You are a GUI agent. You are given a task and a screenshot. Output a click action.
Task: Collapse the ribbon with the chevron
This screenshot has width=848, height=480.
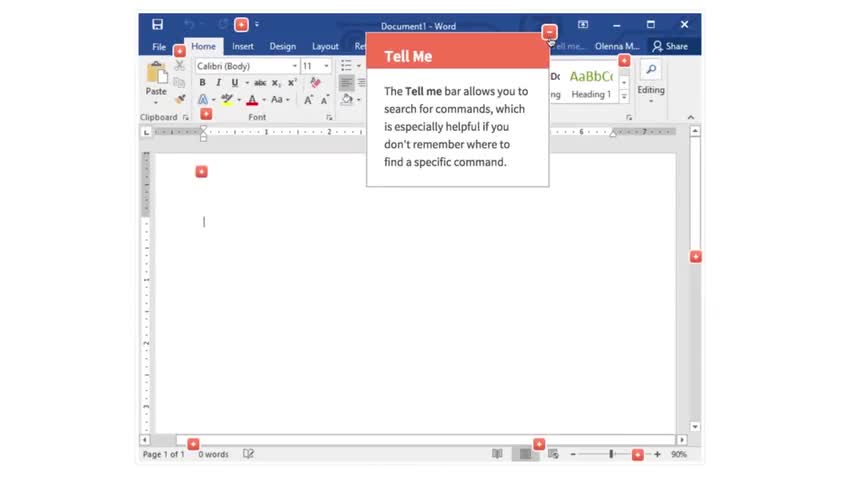point(691,117)
